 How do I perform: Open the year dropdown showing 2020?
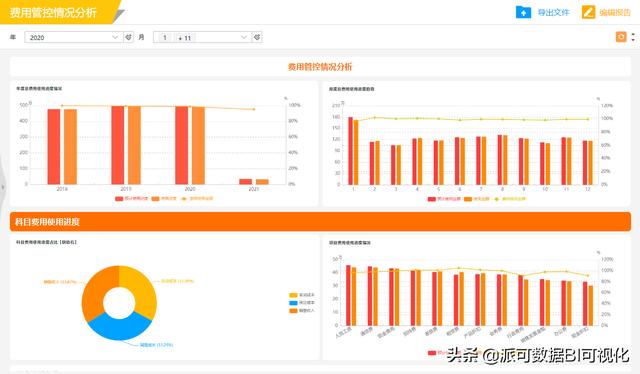click(x=73, y=37)
